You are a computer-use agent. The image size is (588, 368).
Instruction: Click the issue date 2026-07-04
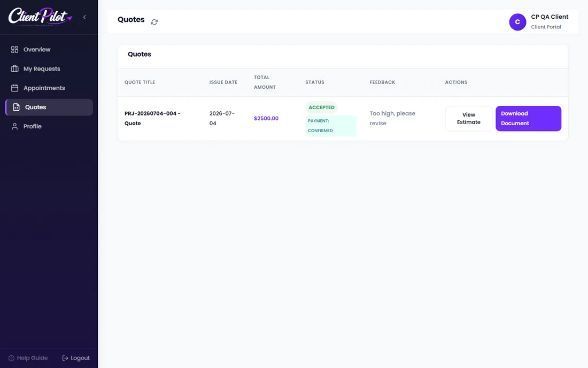click(x=222, y=119)
